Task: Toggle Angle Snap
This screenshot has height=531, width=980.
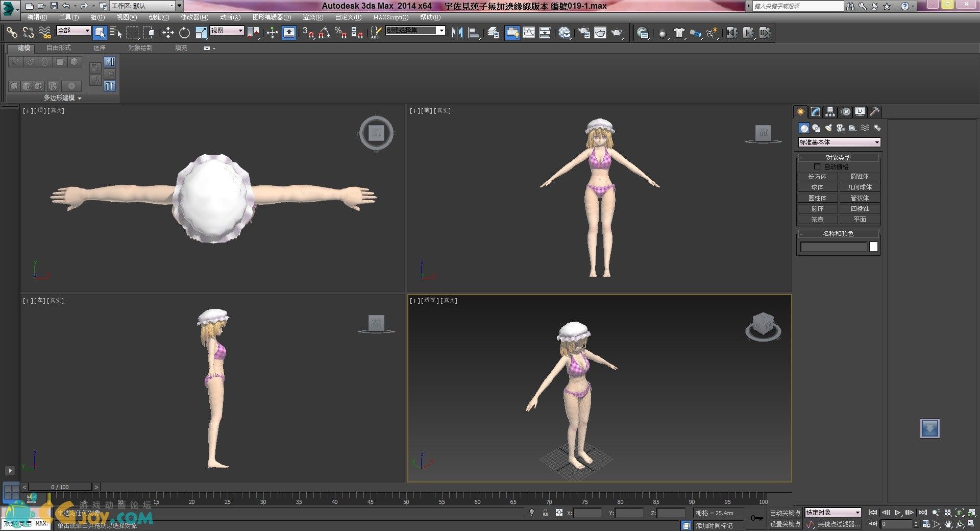Action: click(x=325, y=33)
